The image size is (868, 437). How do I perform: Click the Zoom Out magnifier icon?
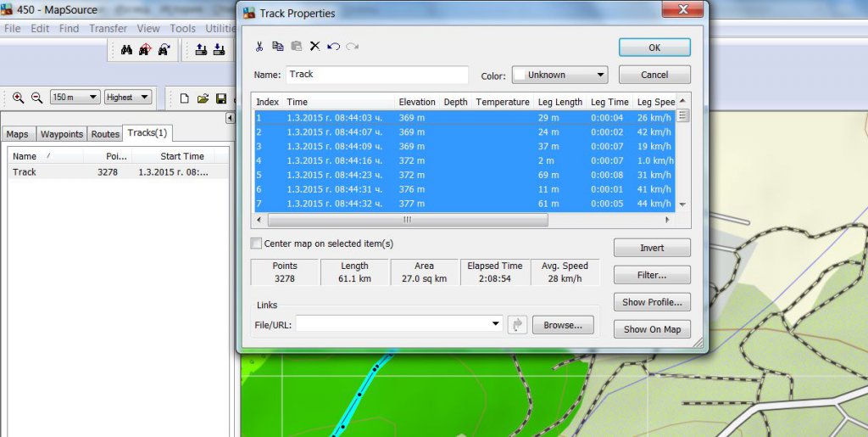click(36, 98)
